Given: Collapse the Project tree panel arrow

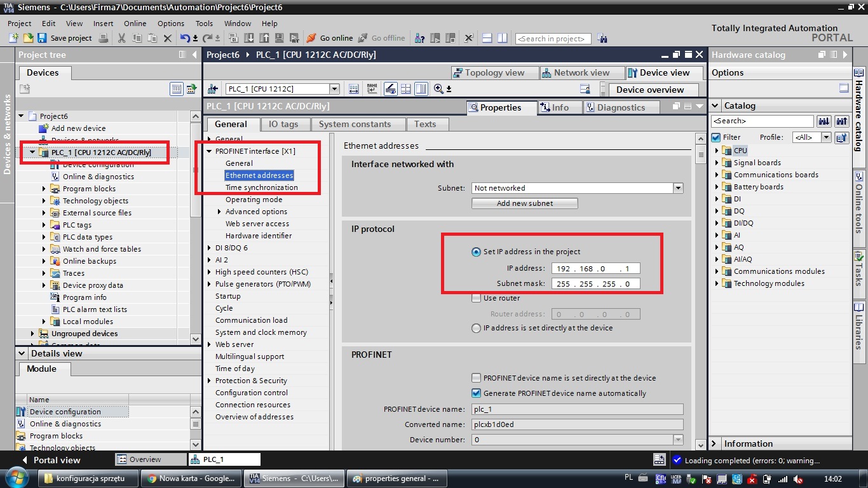Looking at the screenshot, I should 195,55.
